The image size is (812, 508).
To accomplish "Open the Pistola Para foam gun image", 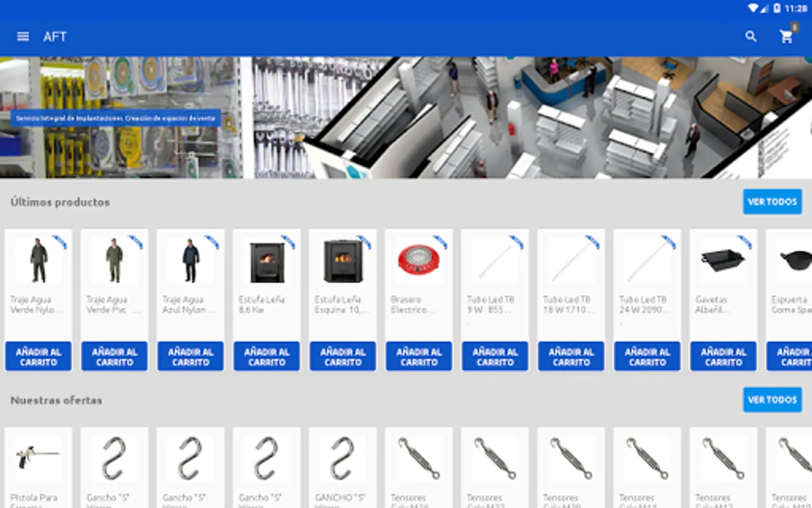I will point(38,457).
